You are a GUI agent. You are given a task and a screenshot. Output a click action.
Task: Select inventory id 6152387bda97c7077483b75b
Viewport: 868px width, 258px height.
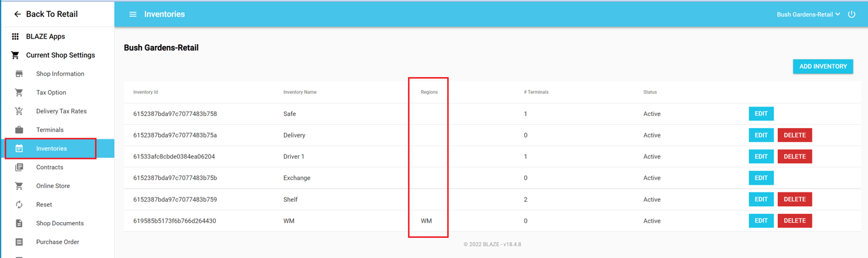175,178
